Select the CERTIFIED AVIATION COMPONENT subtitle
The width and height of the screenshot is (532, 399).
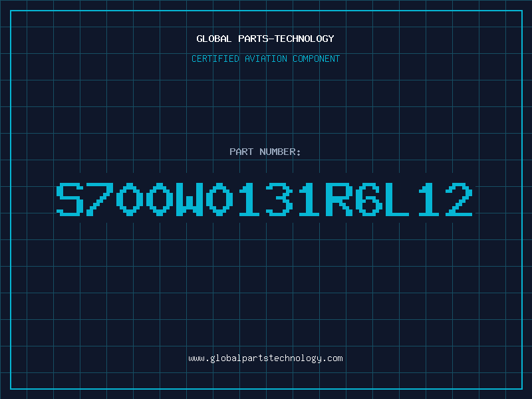pos(265,59)
